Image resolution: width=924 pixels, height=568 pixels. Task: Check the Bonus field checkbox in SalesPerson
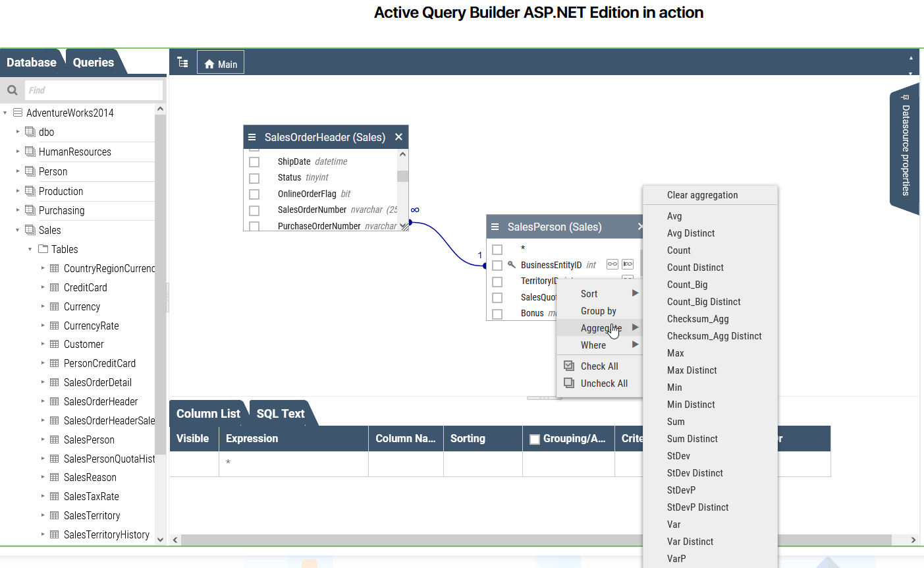click(x=497, y=314)
